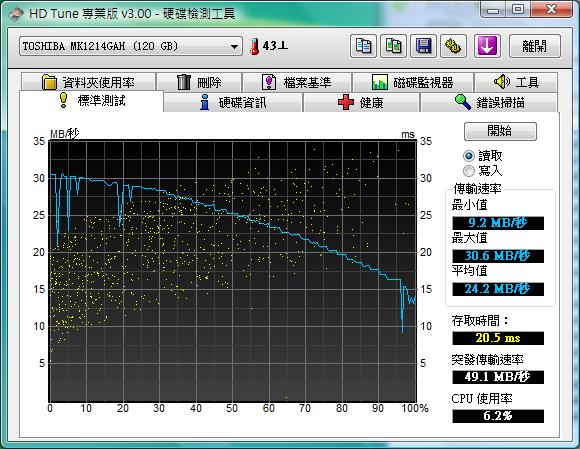Click the ms axis label on the graph
The height and width of the screenshot is (449, 580).
pos(408,134)
